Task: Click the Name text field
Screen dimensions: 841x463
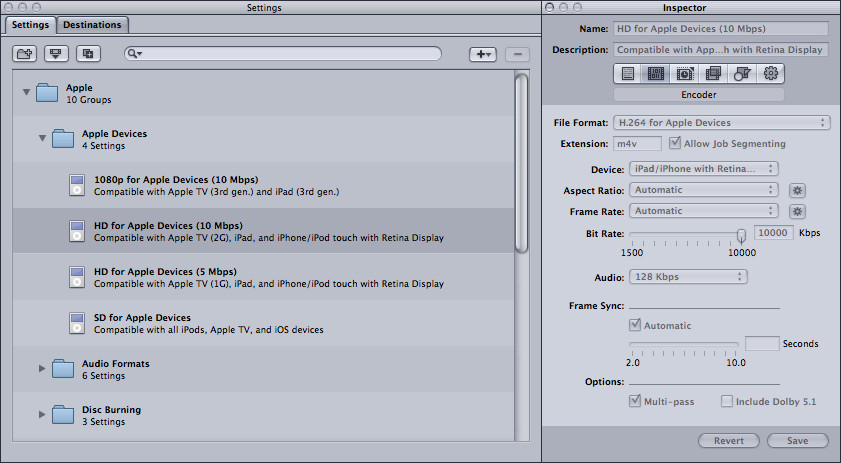Action: point(721,29)
